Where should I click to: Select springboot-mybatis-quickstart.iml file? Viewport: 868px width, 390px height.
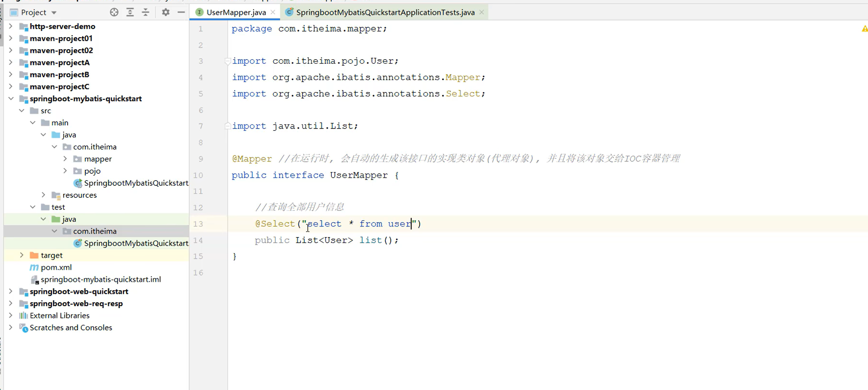[x=101, y=279]
